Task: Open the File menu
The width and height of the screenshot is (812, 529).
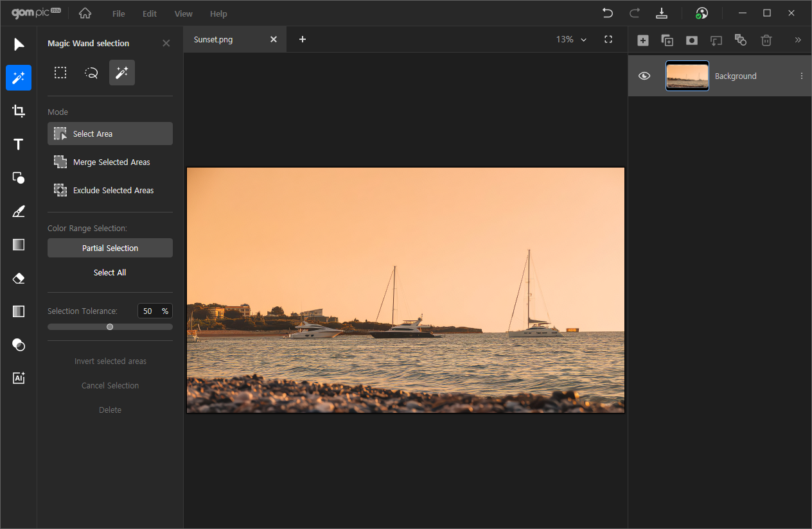Action: [118, 13]
